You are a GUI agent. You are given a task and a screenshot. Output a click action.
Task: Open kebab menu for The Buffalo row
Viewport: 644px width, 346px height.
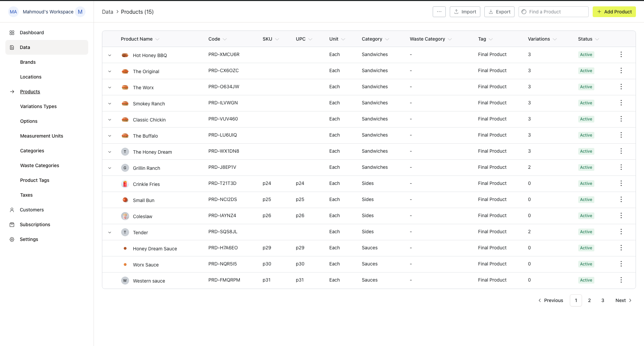(x=621, y=135)
